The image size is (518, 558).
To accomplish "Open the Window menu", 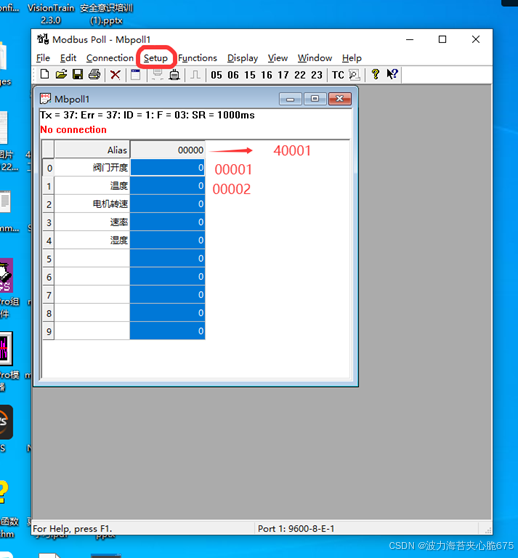I will (315, 58).
